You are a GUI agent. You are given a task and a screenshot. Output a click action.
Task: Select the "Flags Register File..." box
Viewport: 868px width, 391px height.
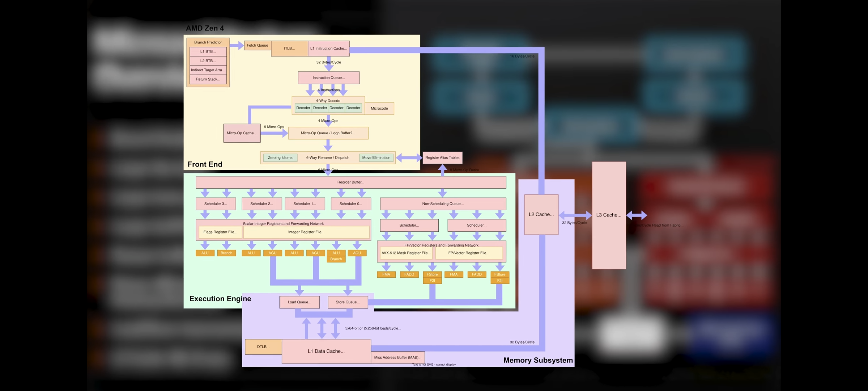point(220,232)
